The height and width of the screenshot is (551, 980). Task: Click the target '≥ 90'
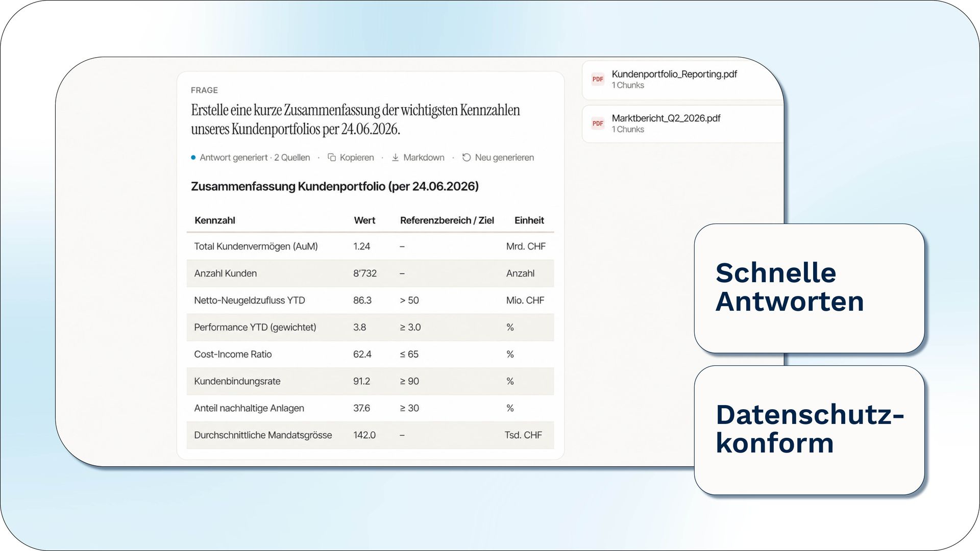(409, 382)
